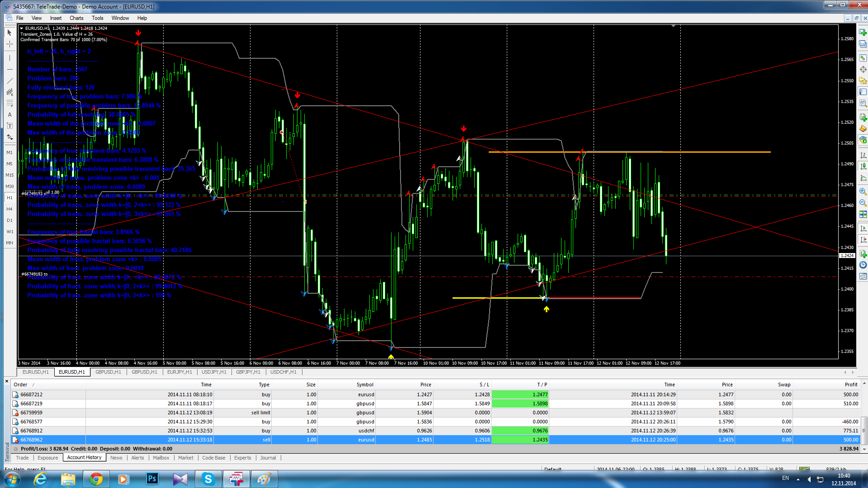Screen dimensions: 868x488
Task: Toggle the H1 timeframe button
Action: click(9, 198)
